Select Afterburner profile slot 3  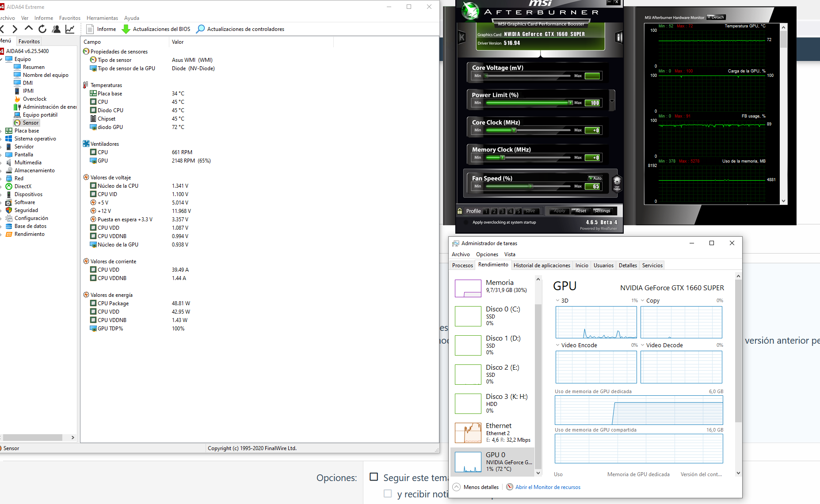(x=502, y=211)
